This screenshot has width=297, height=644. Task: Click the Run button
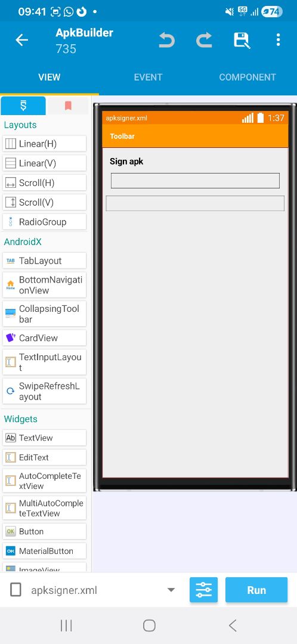pyautogui.click(x=256, y=590)
